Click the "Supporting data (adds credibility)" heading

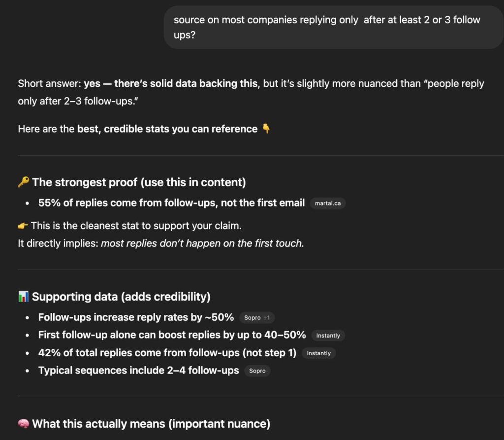(x=121, y=297)
